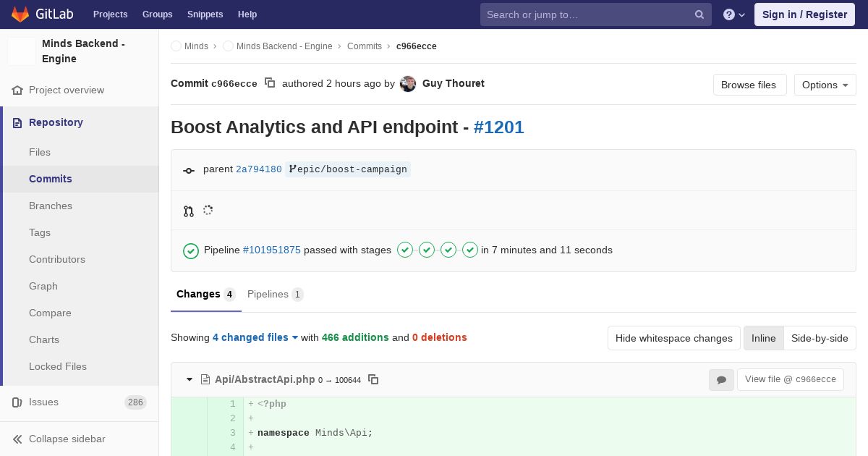Open Graph in sidebar
The image size is (868, 456).
[x=43, y=286]
